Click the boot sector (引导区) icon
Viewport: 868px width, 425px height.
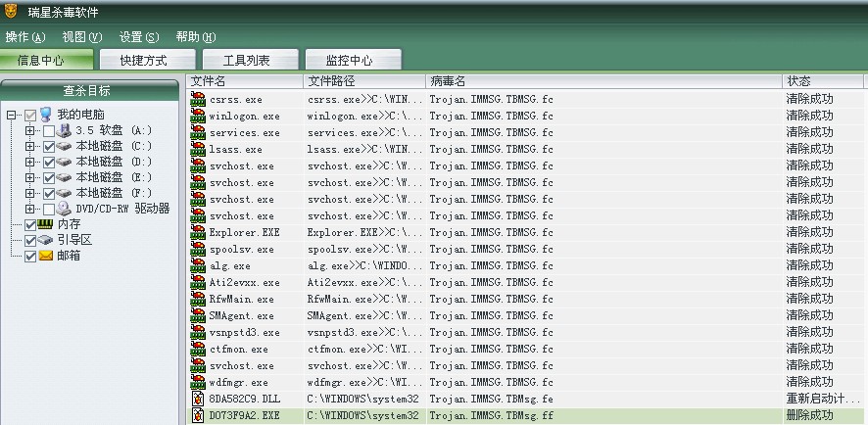coord(46,240)
